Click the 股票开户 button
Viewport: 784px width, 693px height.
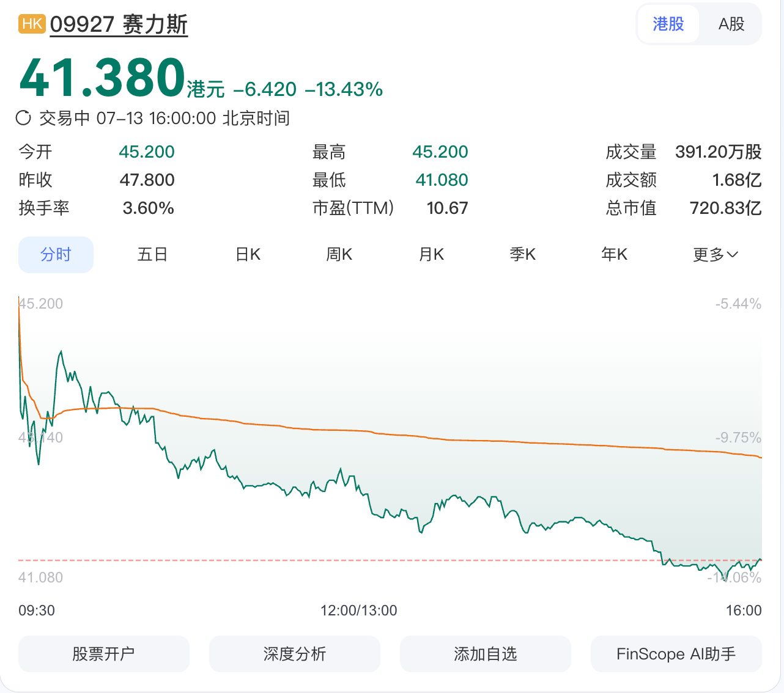(x=104, y=654)
